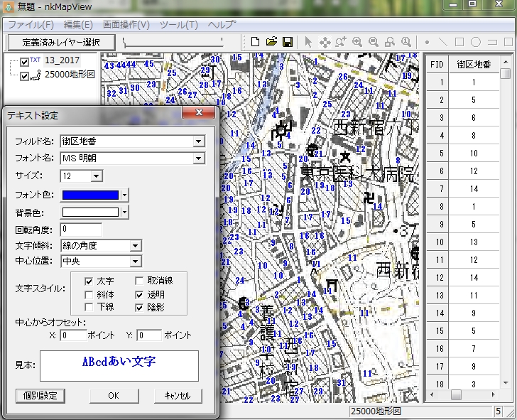This screenshot has width=517, height=420.
Task: Click the zoom in magnifier icon
Action: click(357, 42)
